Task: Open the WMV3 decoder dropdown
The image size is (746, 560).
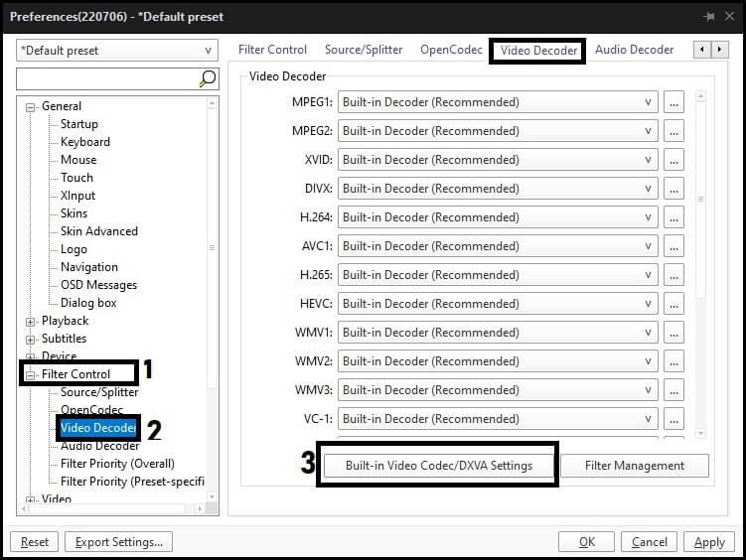Action: click(498, 390)
